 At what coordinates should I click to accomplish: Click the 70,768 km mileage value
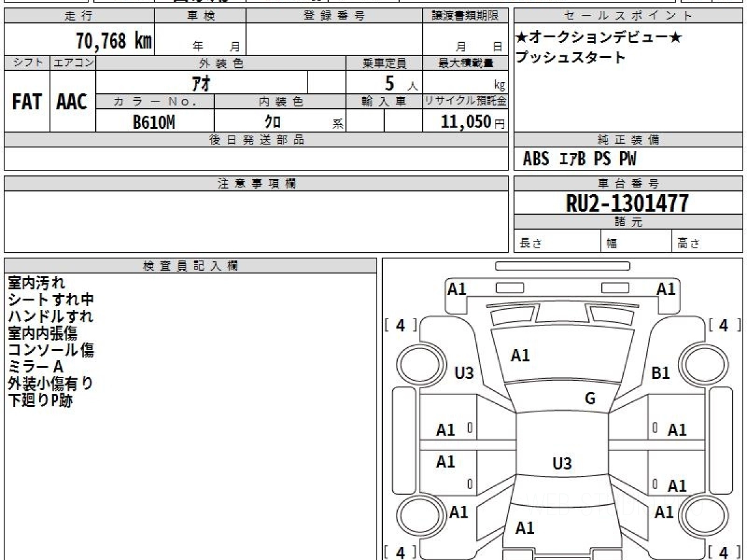pos(114,42)
